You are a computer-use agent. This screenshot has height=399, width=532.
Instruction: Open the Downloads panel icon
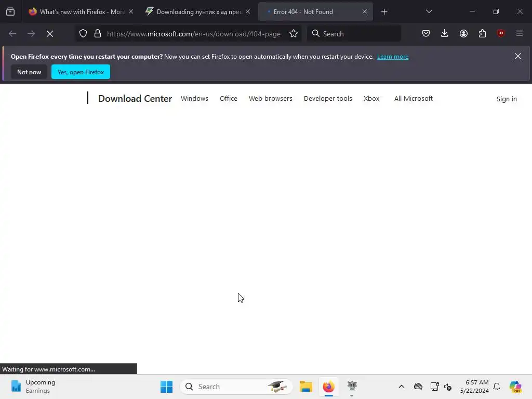445,33
